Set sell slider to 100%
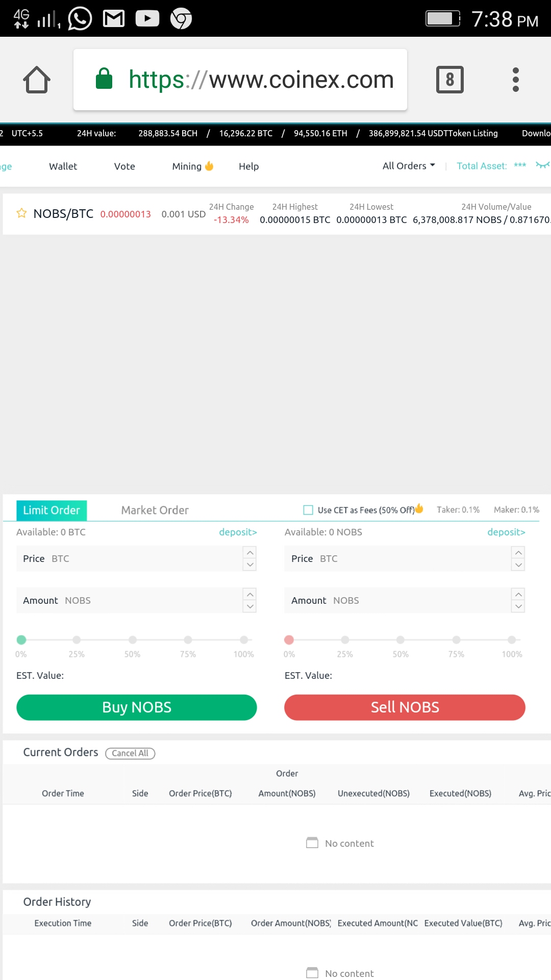Screen dimensions: 551x980 512,640
